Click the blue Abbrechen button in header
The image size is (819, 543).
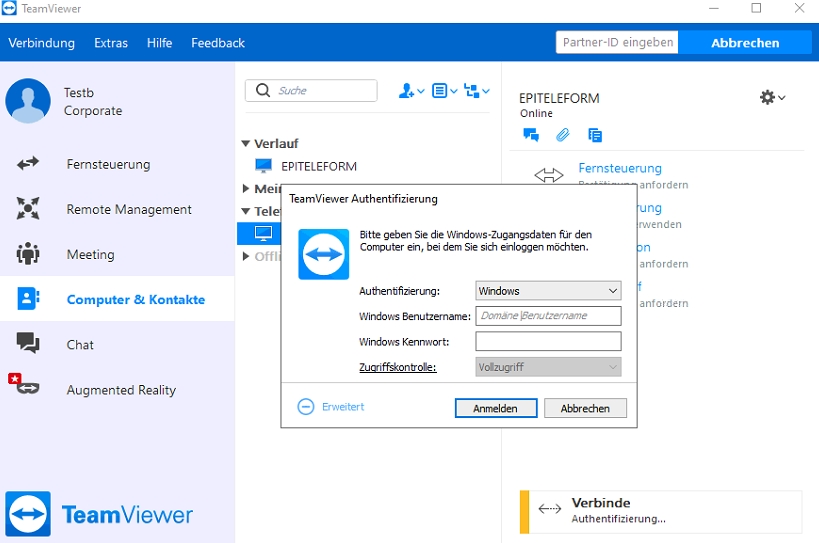pyautogui.click(x=745, y=43)
